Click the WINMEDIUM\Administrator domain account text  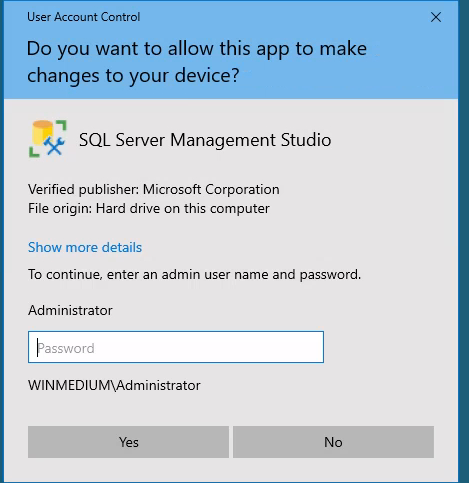click(114, 385)
